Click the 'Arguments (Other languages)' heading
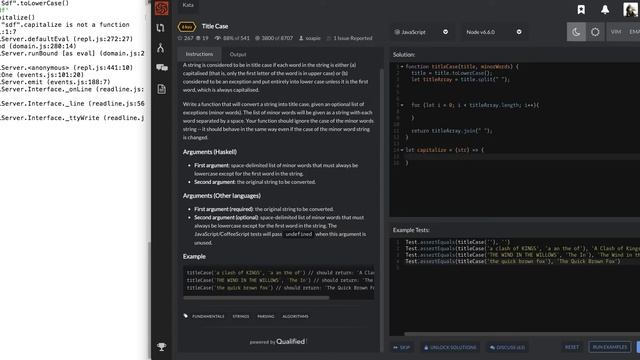This screenshot has width=640, height=360. point(222,196)
